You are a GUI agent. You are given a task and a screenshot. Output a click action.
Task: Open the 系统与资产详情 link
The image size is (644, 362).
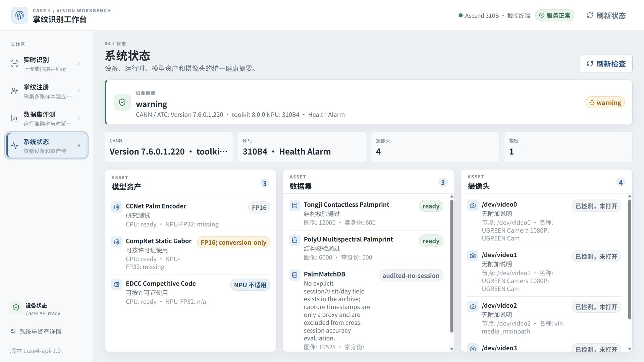36,331
